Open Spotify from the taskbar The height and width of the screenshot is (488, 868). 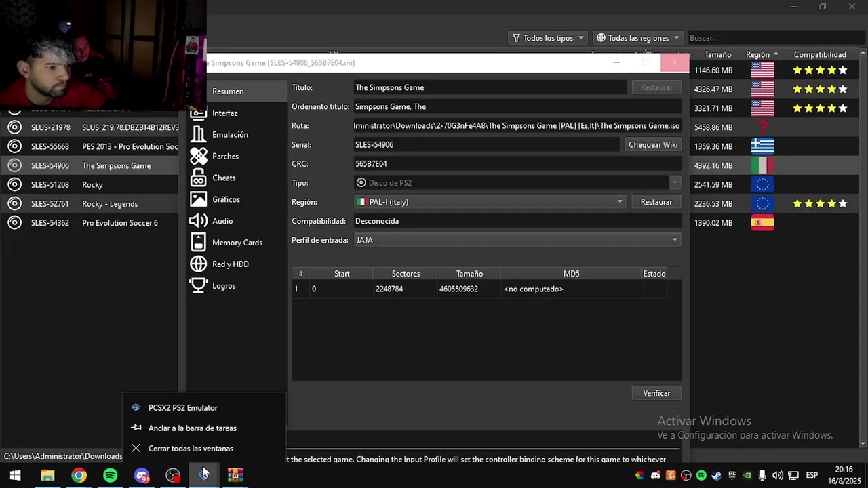point(110,475)
